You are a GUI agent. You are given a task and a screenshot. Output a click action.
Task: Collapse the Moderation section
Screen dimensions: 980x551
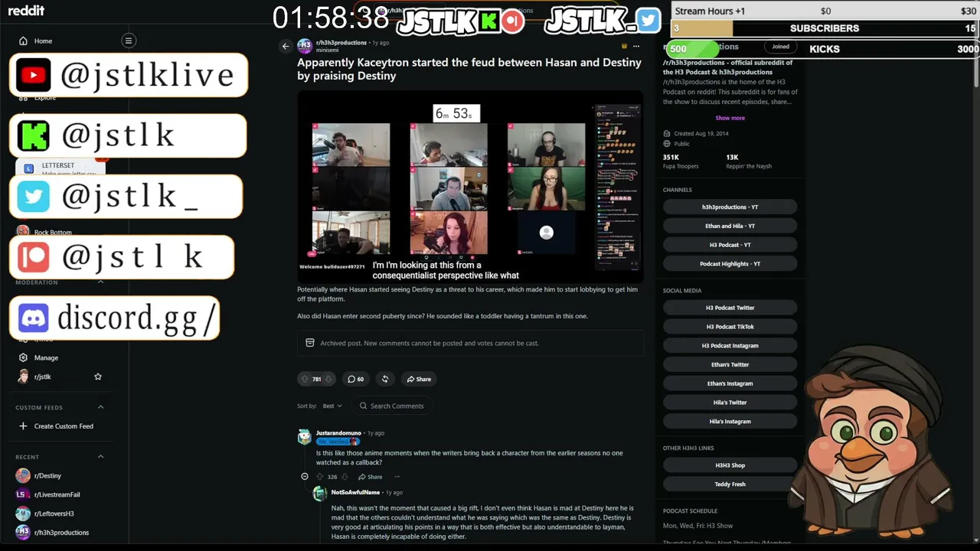pos(100,282)
